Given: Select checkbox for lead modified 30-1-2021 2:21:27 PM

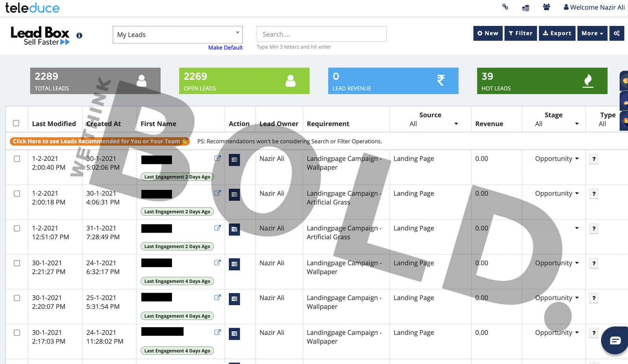Looking at the screenshot, I should click(17, 263).
